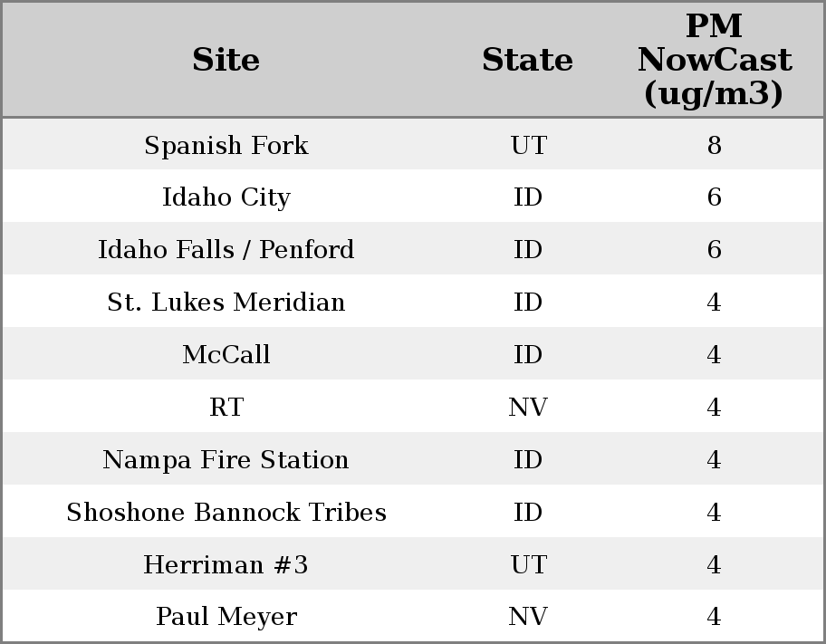Click the PM NowCast (ug/m3) column header
The height and width of the screenshot is (644, 826).
pos(714,61)
